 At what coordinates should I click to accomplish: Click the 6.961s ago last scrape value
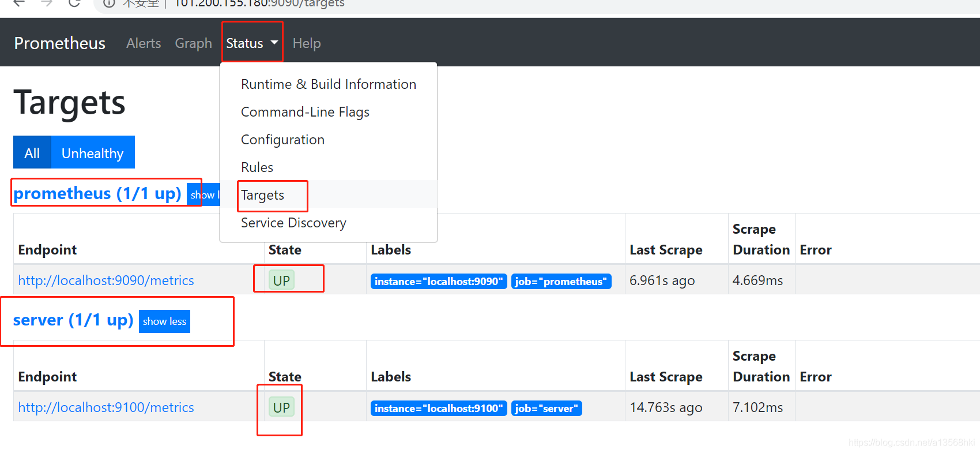(662, 280)
